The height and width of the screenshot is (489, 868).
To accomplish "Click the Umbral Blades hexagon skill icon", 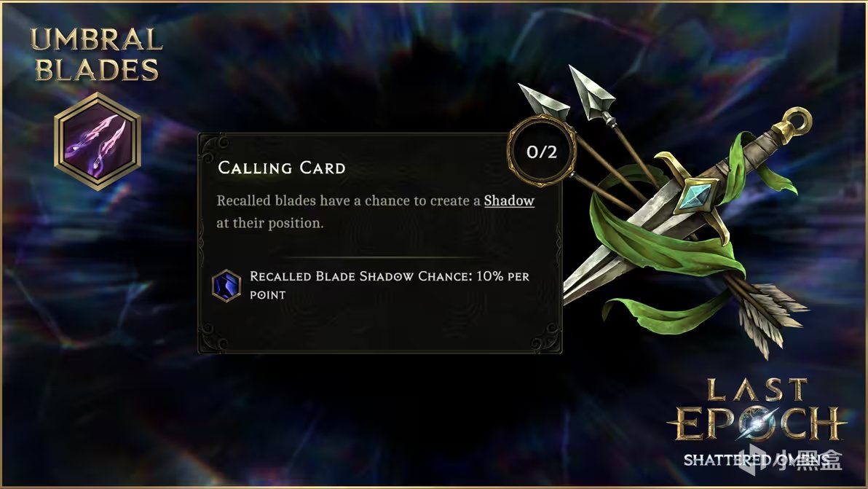I will [98, 141].
